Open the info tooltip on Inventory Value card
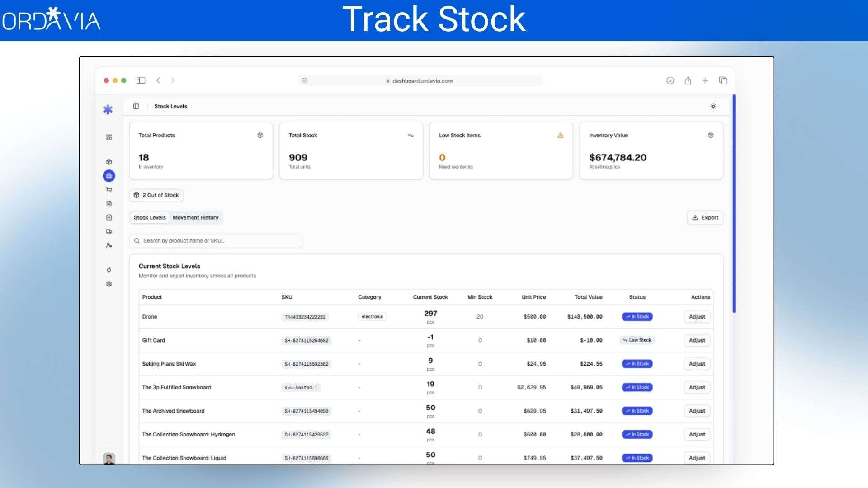This screenshot has height=488, width=868. [710, 135]
